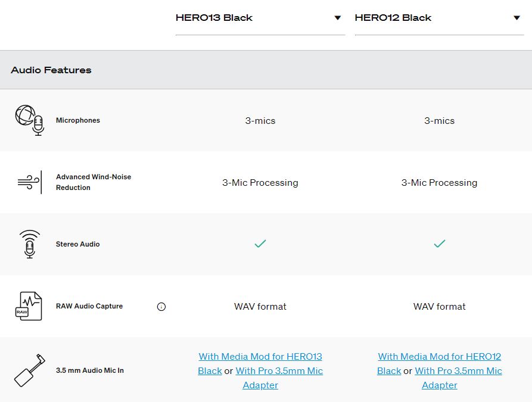Screen dimensions: 532x402
Task: Click the HERO12 Black Stereo Audio checkmark
Action: click(x=440, y=244)
